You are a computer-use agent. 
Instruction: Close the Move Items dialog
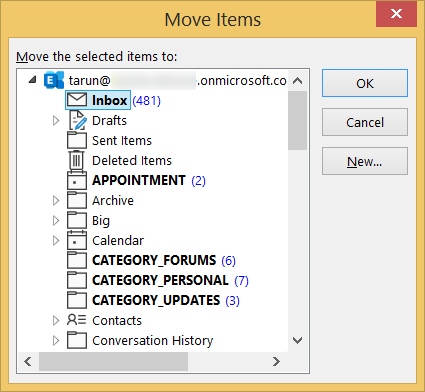[396, 14]
